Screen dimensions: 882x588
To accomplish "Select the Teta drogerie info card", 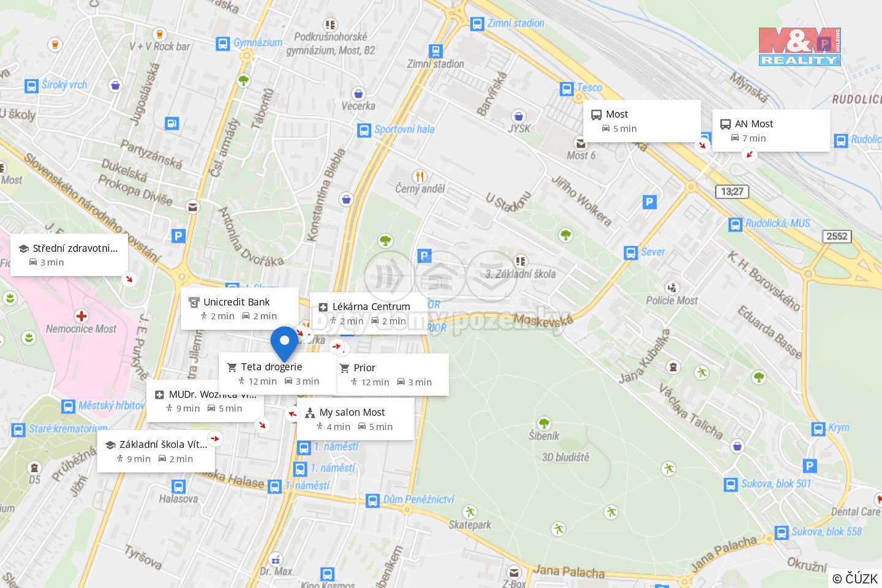I will 277,374.
